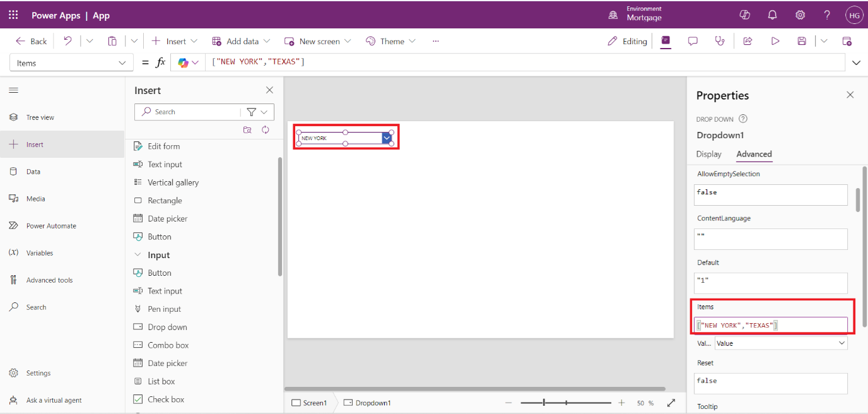868x414 pixels.
Task: Click the Save icon in toolbar
Action: click(x=802, y=41)
